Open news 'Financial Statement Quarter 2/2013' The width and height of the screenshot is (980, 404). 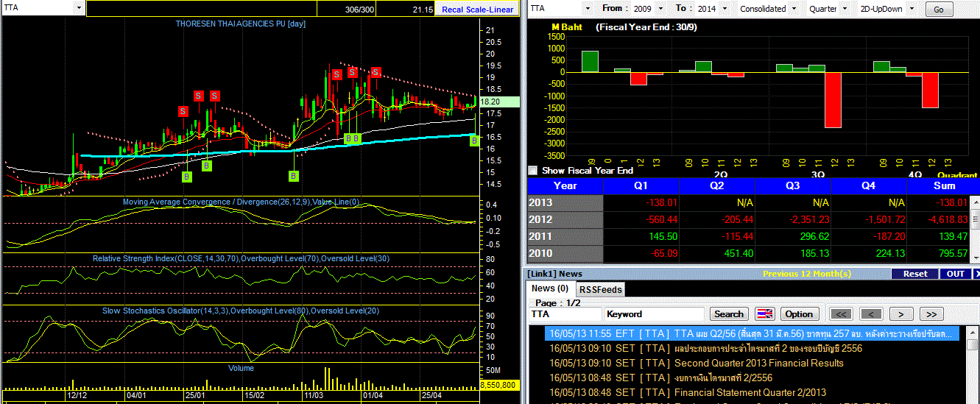[750, 392]
